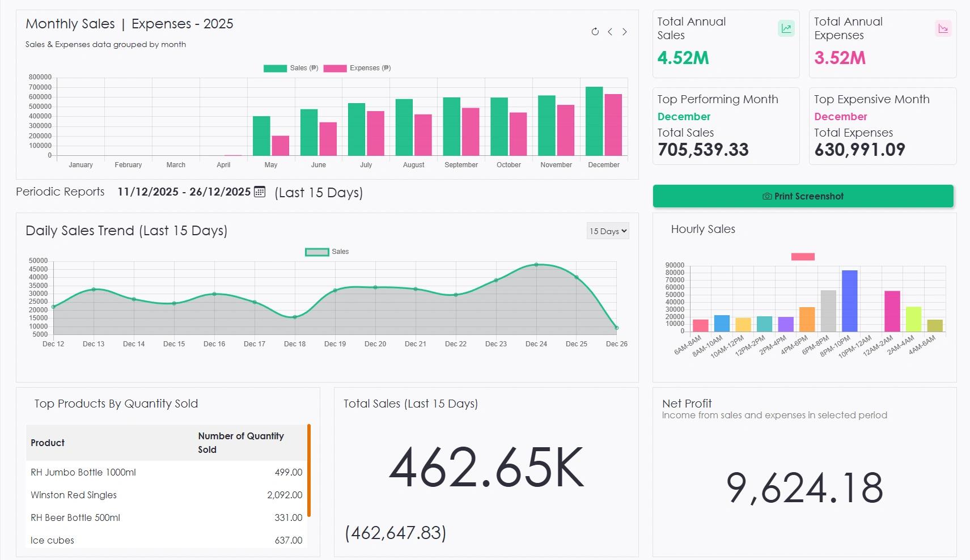Viewport: 970px width, 560px height.
Task: Click the trend-up icon on Total Annual Sales card
Action: tap(786, 28)
